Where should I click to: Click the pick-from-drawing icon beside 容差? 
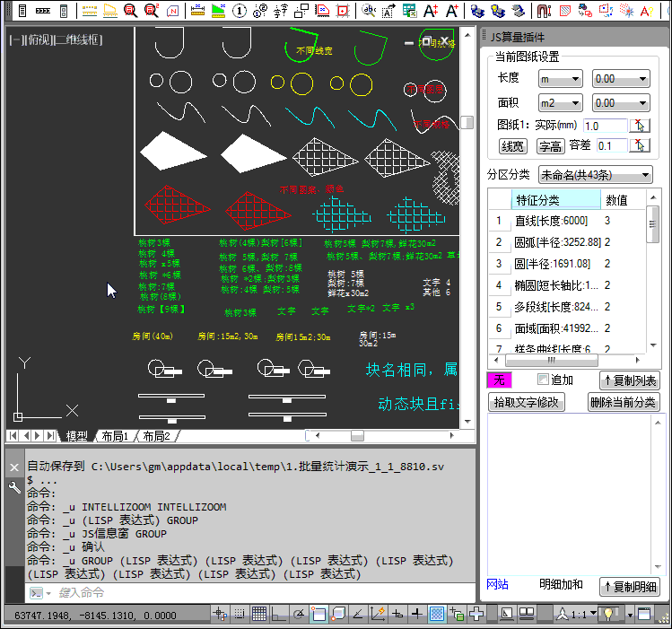click(x=640, y=145)
